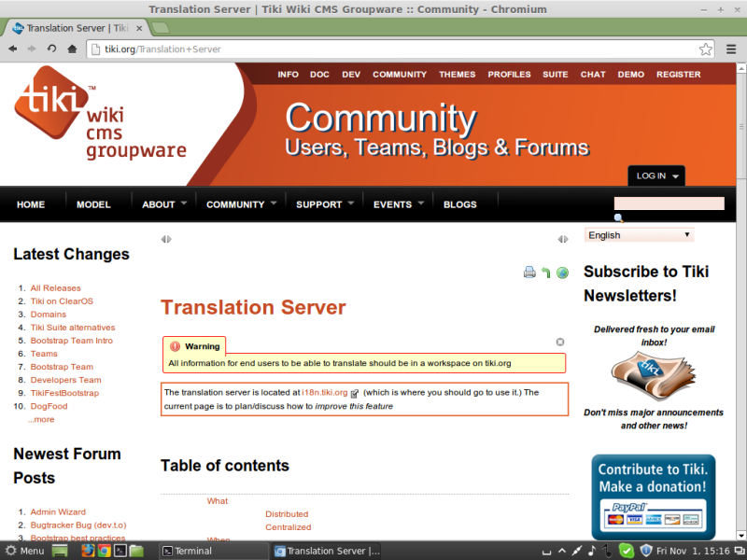Click DOC in the top navigation
The width and height of the screenshot is (747, 560).
pyautogui.click(x=319, y=75)
